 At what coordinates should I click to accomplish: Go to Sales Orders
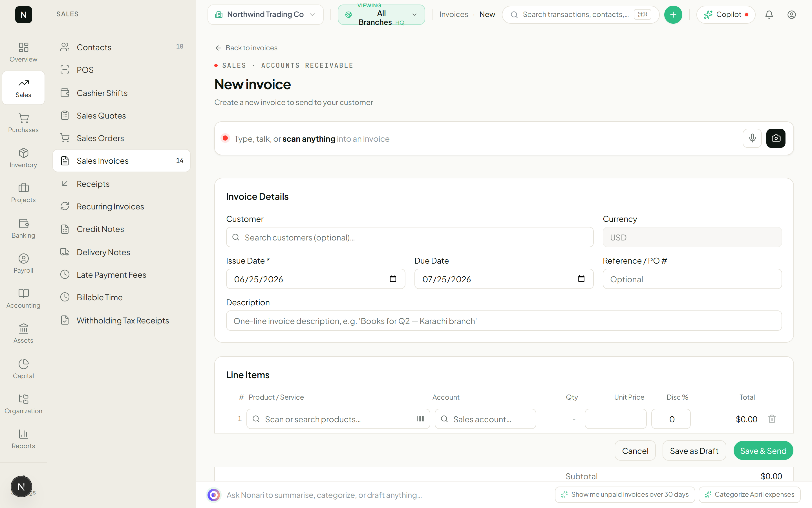122,138
